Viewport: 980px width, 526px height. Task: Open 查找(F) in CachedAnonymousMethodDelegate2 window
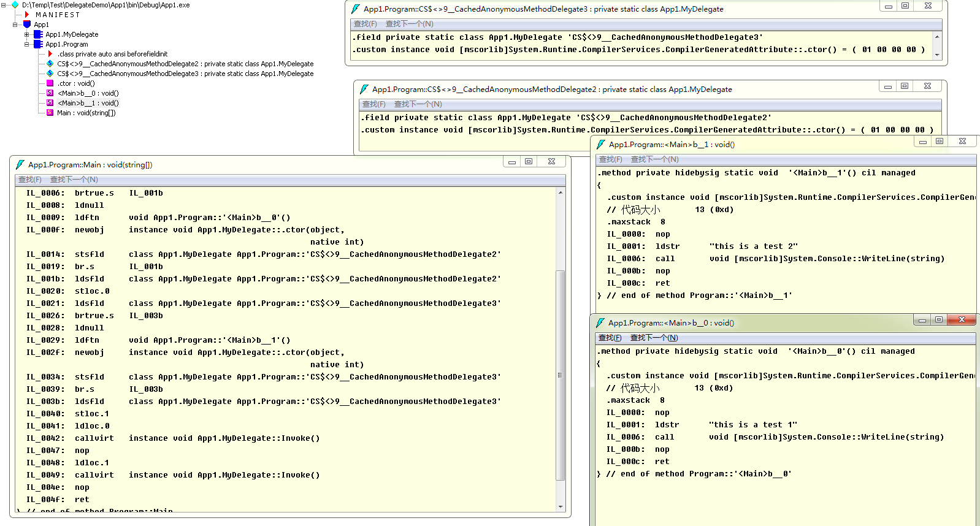pyautogui.click(x=374, y=104)
